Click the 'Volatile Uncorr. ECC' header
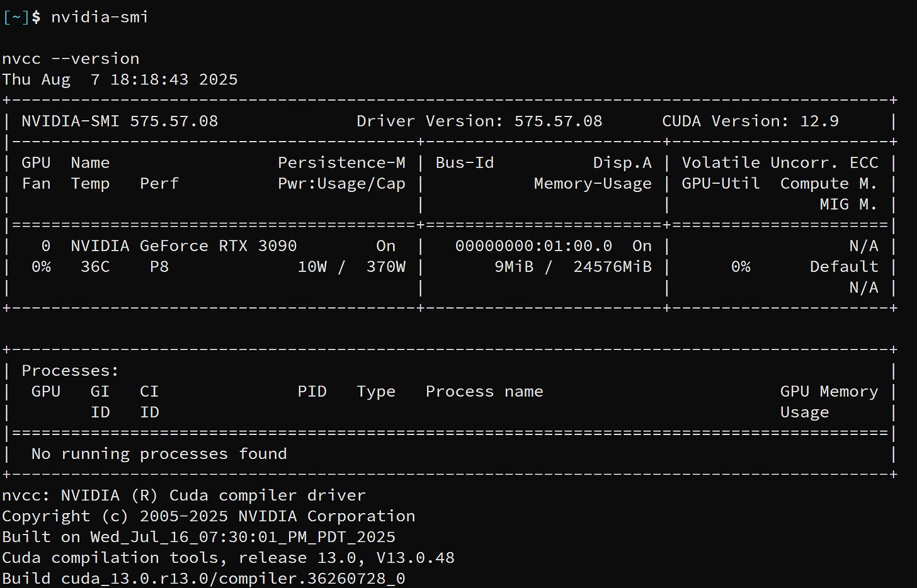917x588 pixels. pos(780,162)
